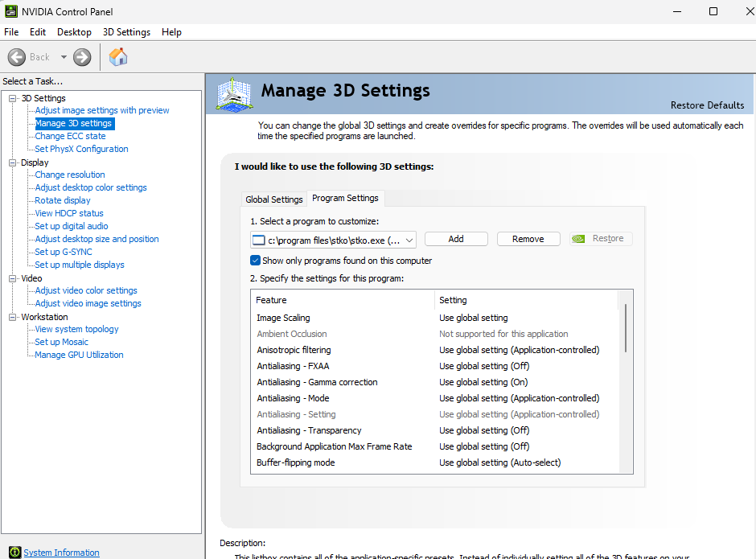Click Restore Defaults link
The width and height of the screenshot is (756, 559).
[x=707, y=105]
